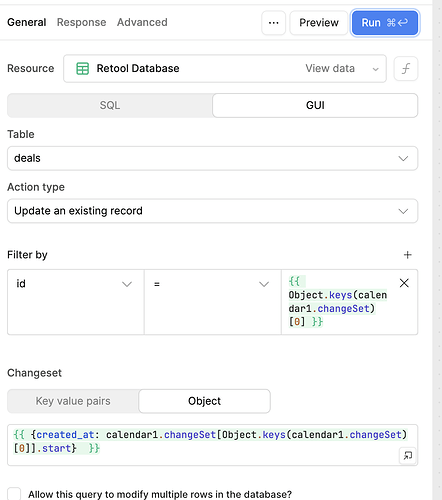
Task: Switch to the General tab
Action: (27, 22)
